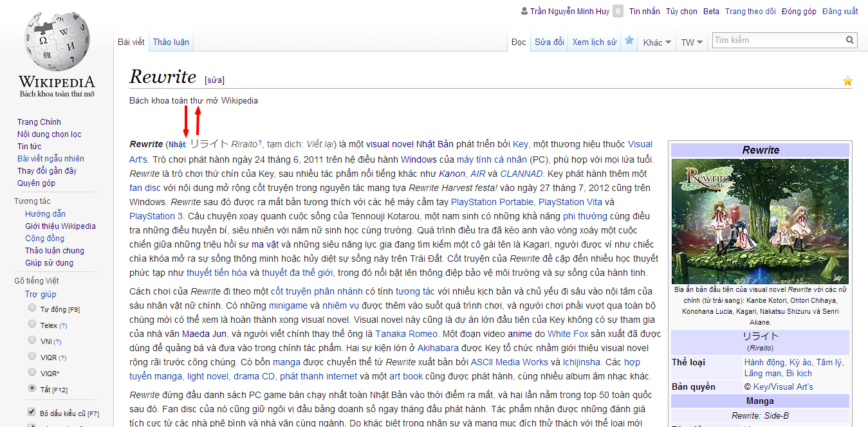Screen dimensions: 868x427
Task: Open Bài viết ngẫu nhiên random article link
Action: pyautogui.click(x=51, y=158)
